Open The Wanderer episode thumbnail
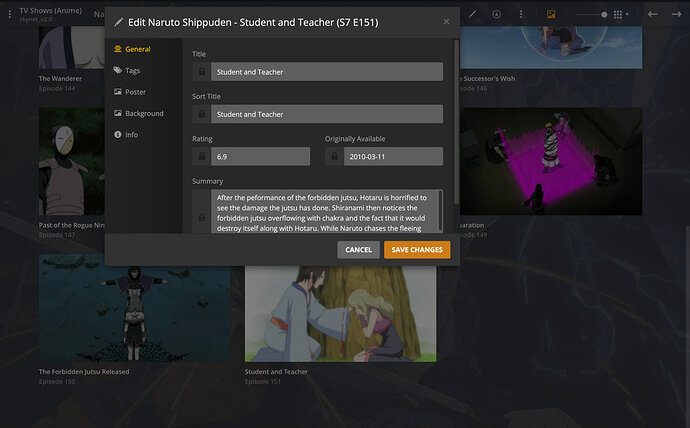 click(x=72, y=47)
